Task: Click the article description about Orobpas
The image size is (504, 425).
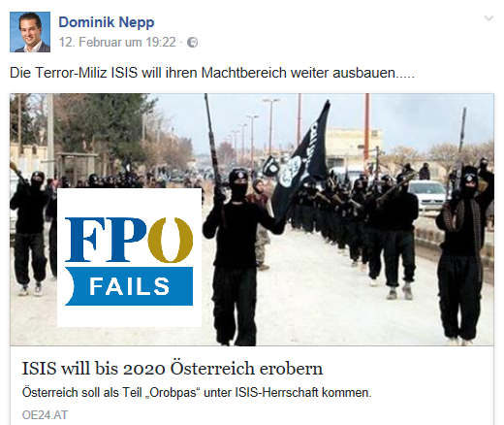Action: click(197, 393)
